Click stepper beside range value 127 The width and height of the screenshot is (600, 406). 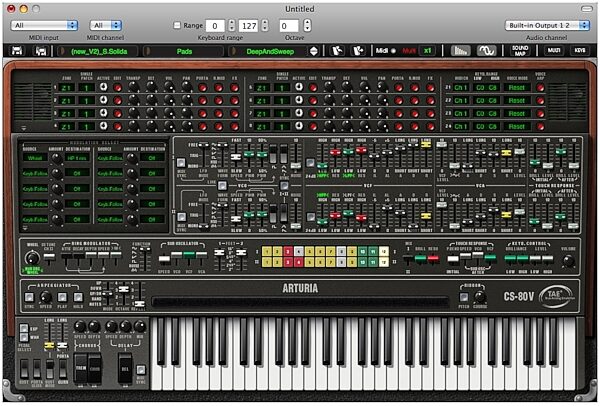(265, 26)
